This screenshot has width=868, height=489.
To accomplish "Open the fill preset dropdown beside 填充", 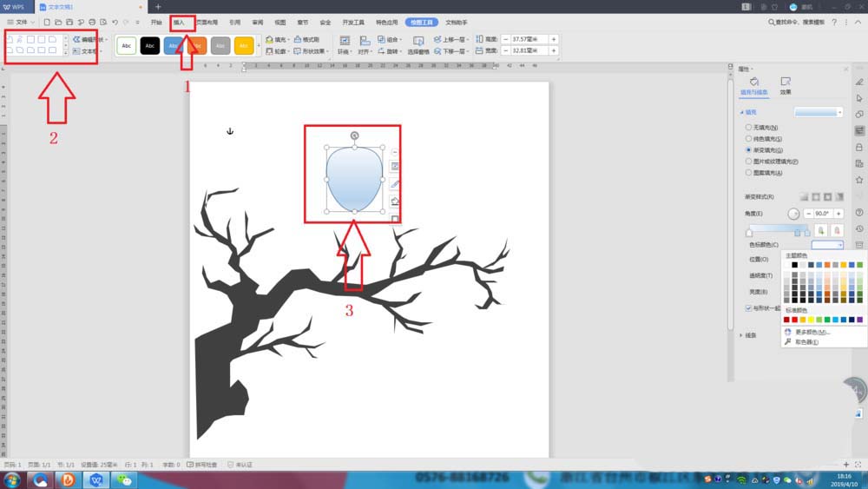I will (x=819, y=112).
